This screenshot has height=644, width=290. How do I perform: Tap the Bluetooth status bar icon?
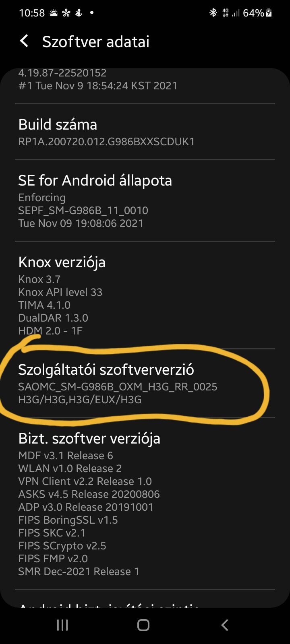point(213,13)
